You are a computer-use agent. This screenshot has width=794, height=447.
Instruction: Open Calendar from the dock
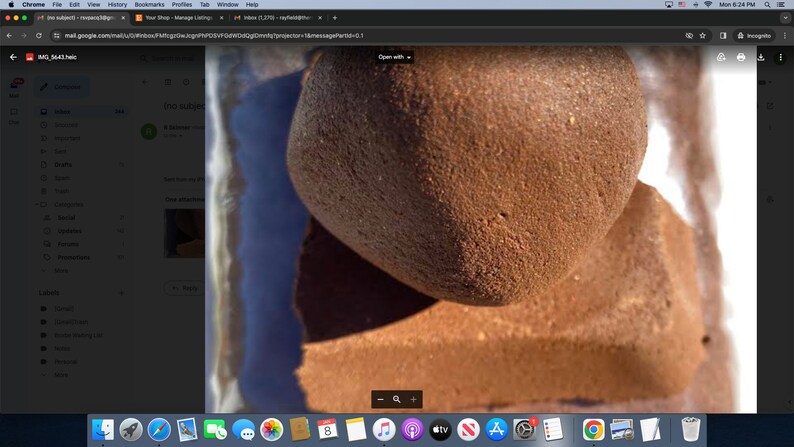[x=328, y=430]
